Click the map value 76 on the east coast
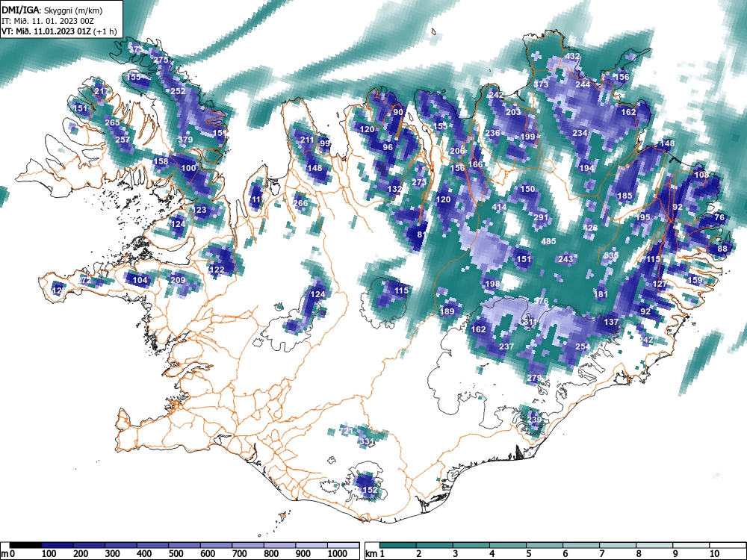Viewport: 747px width, 560px height. (x=719, y=217)
